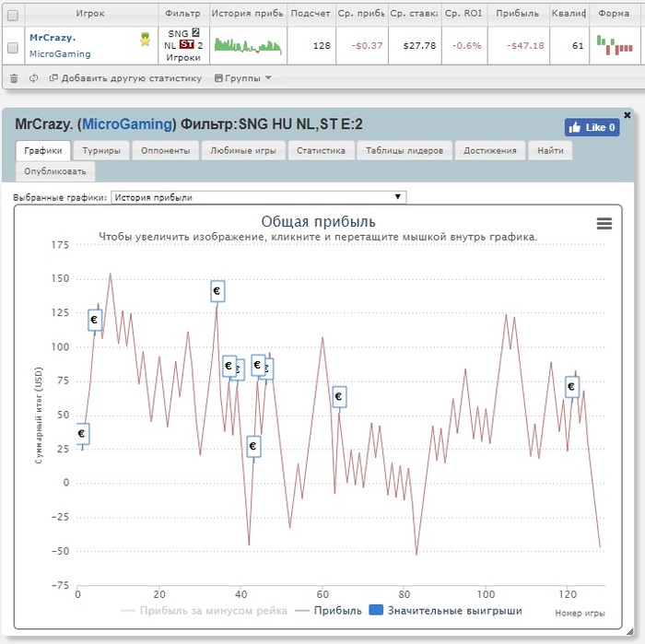Screen dimensions: 645x644
Task: Click the SNG NL ST 2 filter cell
Action: tap(183, 46)
